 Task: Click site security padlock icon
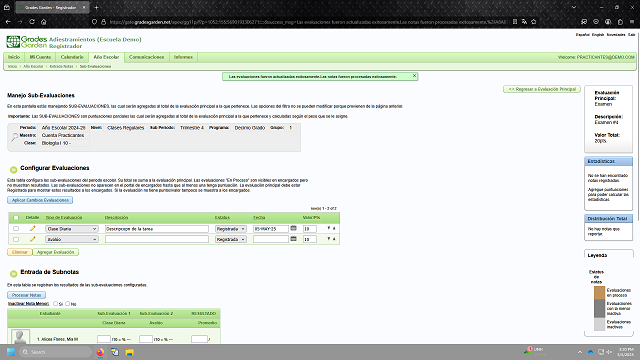pos(103,22)
